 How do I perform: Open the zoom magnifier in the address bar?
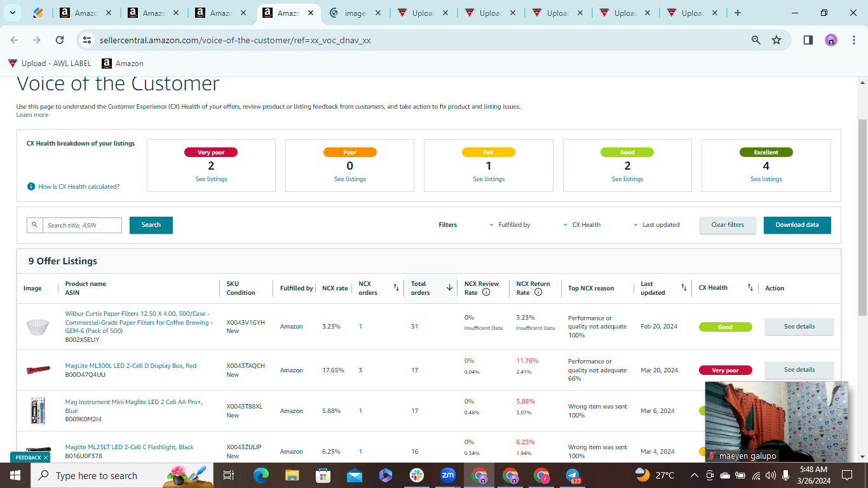coord(756,40)
